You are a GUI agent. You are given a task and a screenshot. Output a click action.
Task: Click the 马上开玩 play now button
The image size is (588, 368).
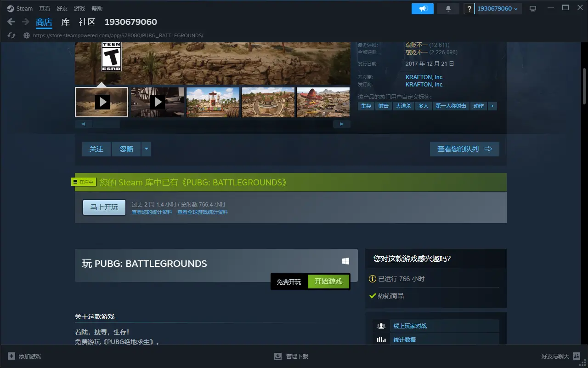coord(104,207)
